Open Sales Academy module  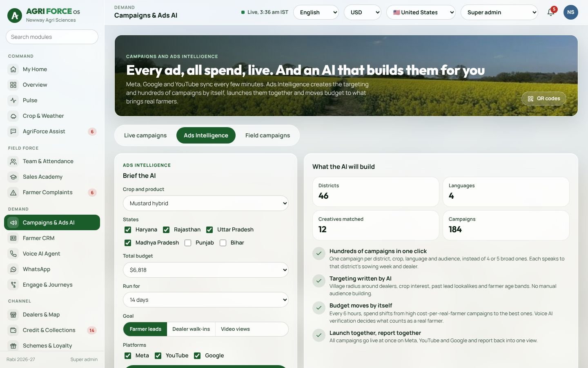tap(52, 177)
